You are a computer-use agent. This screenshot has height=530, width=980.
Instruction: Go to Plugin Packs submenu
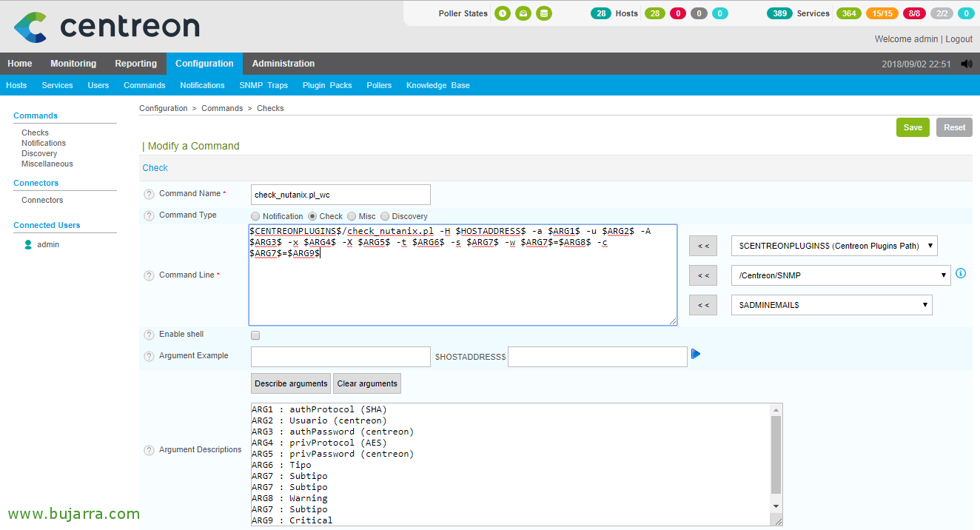tap(327, 85)
